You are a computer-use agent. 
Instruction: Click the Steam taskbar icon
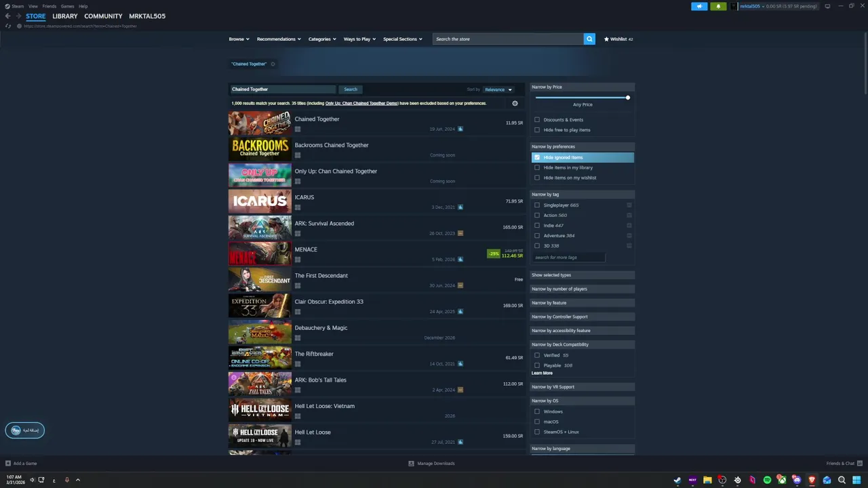[677, 480]
